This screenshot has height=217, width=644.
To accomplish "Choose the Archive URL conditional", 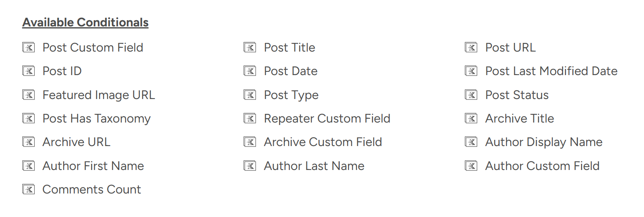I will click(x=76, y=142).
